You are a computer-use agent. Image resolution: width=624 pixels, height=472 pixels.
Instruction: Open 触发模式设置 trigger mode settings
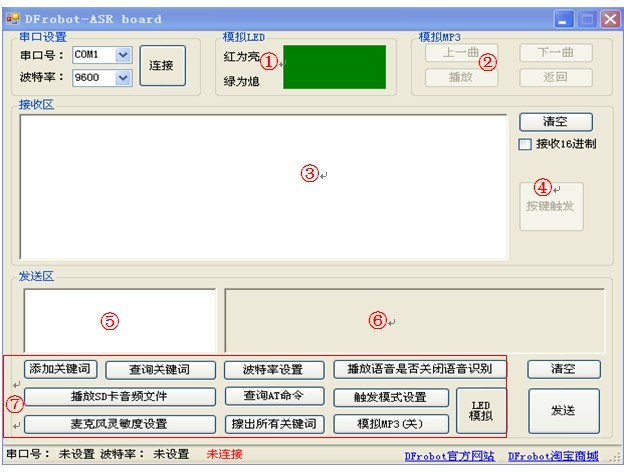[391, 397]
